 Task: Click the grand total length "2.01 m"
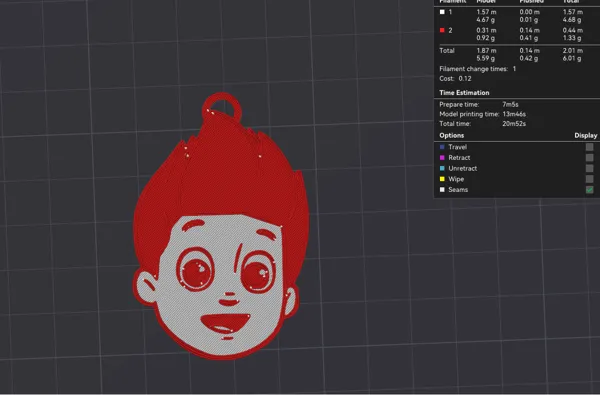[x=573, y=51]
